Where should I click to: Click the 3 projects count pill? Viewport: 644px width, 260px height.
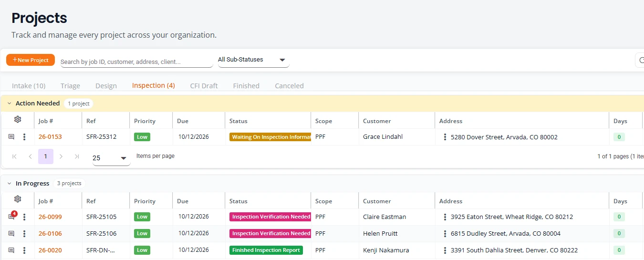tap(69, 184)
